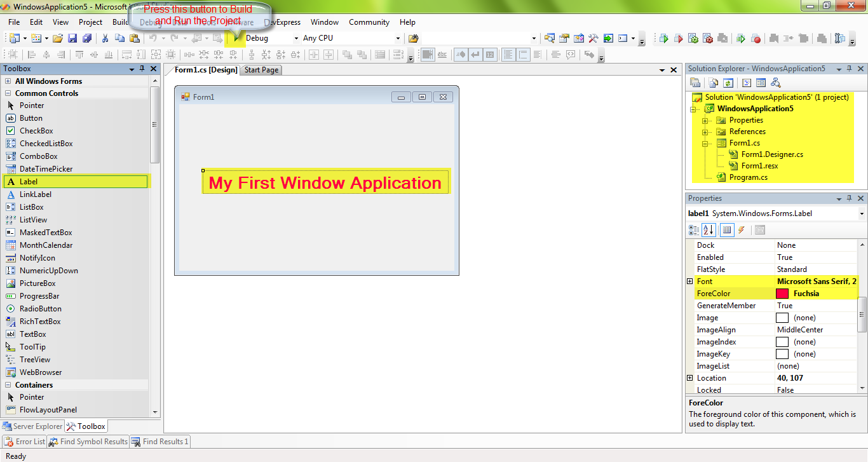Select the My First Window Application label
This screenshot has height=462, width=868.
(325, 182)
